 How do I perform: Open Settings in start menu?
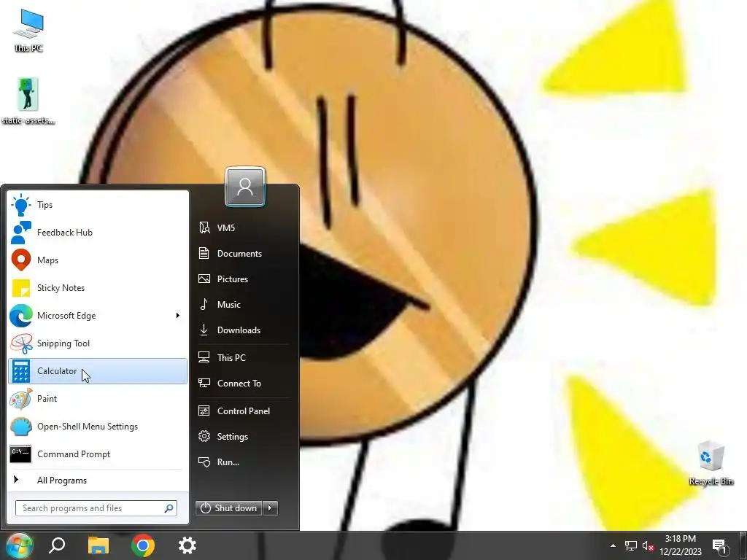pos(242,437)
